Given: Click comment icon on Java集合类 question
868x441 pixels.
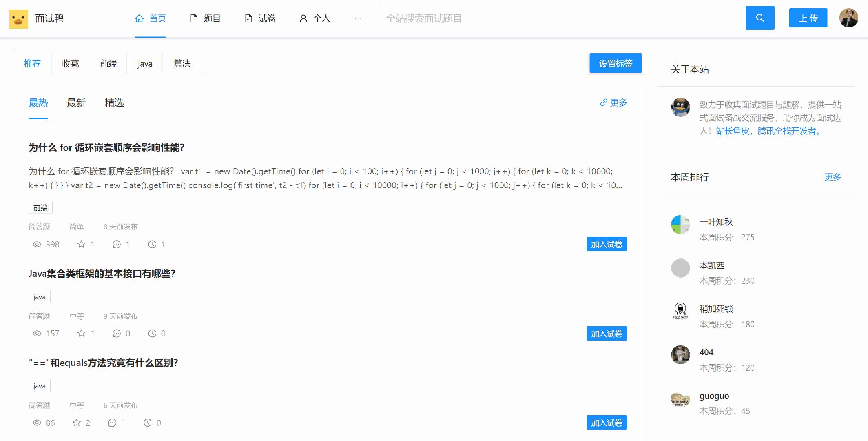Looking at the screenshot, I should click(117, 334).
